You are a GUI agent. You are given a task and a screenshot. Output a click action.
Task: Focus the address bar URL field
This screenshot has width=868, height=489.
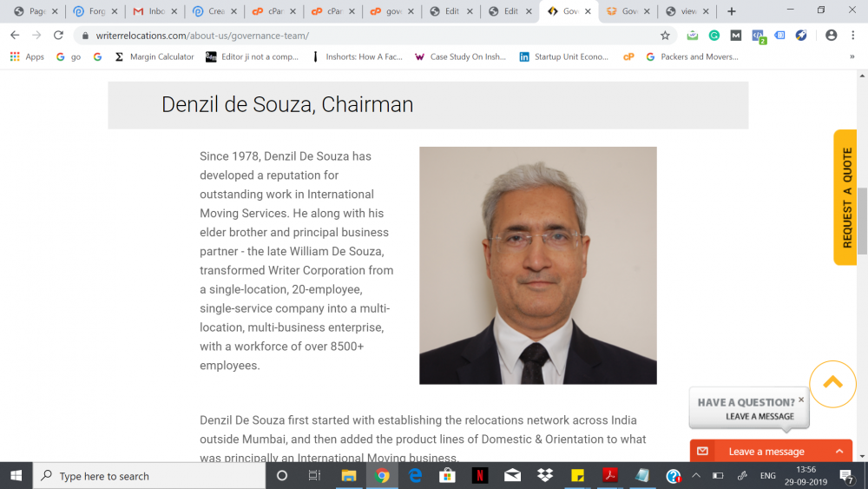tap(371, 36)
